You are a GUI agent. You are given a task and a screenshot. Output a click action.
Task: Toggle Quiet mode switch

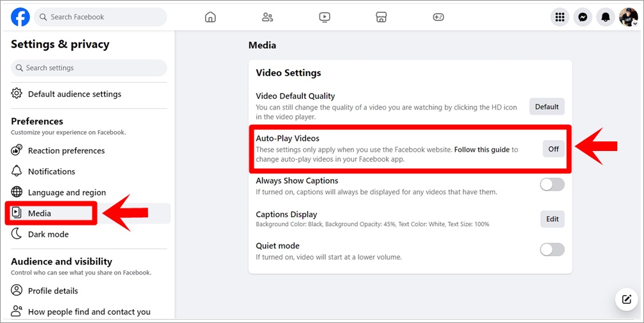[x=552, y=250]
